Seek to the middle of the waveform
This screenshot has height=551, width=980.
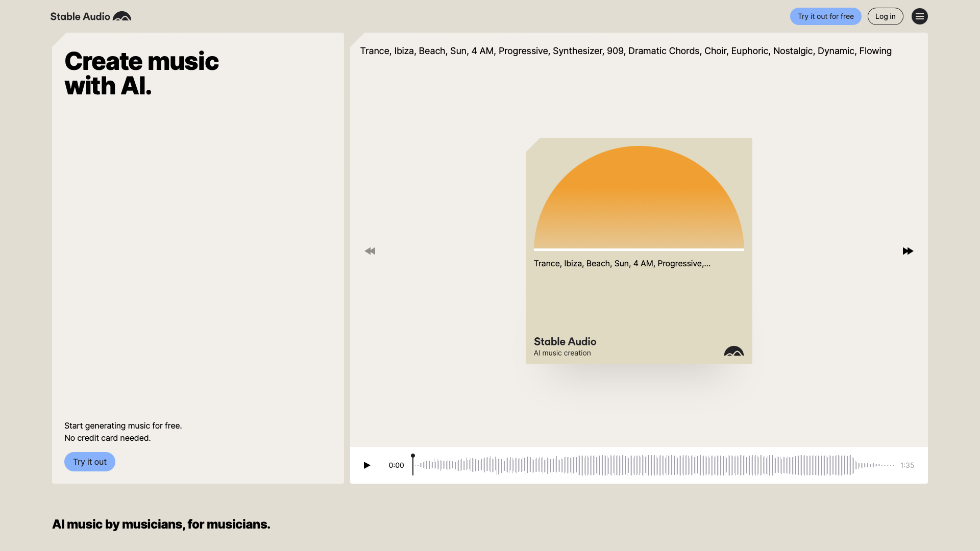(x=654, y=465)
